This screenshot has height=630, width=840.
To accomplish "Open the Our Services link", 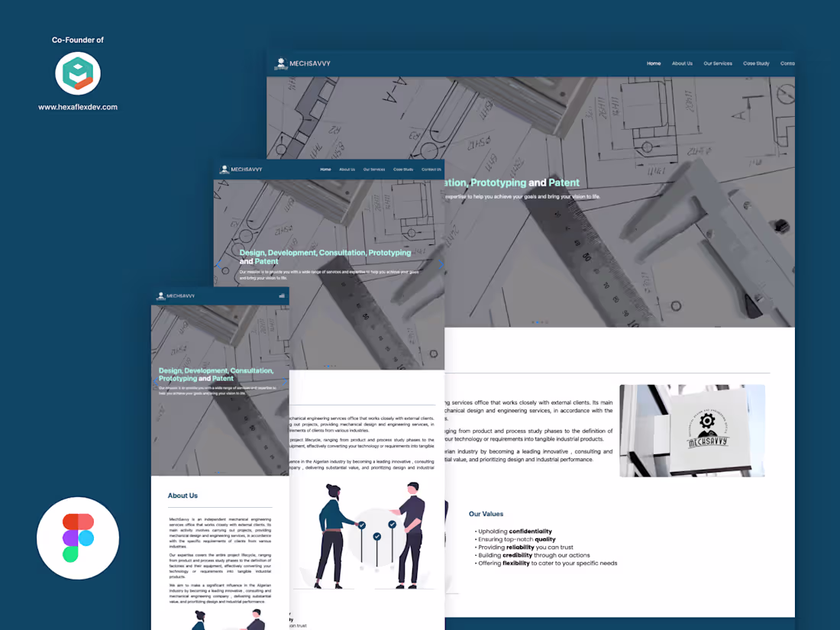I will (718, 63).
